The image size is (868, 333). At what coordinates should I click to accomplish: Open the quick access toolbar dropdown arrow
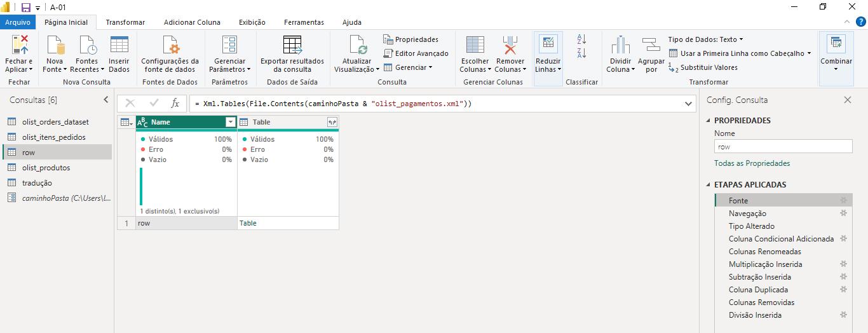tap(37, 8)
